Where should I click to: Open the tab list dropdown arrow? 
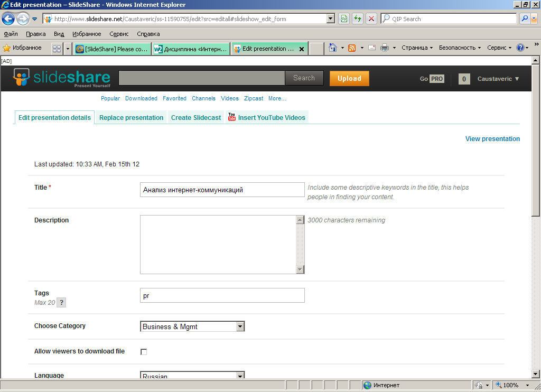coord(68,49)
